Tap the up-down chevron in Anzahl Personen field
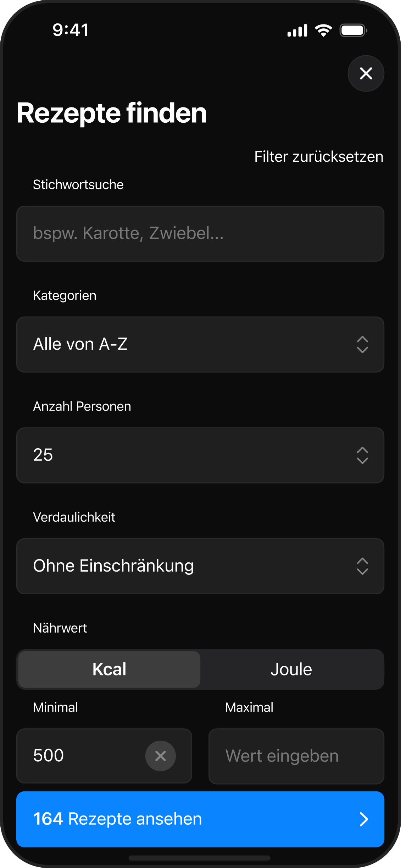The height and width of the screenshot is (868, 401). (x=362, y=455)
